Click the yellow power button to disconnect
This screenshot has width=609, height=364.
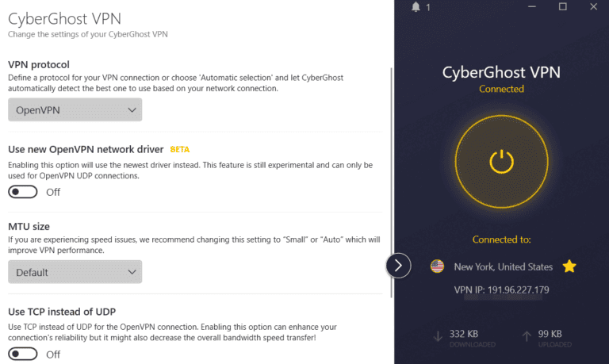[x=501, y=162]
